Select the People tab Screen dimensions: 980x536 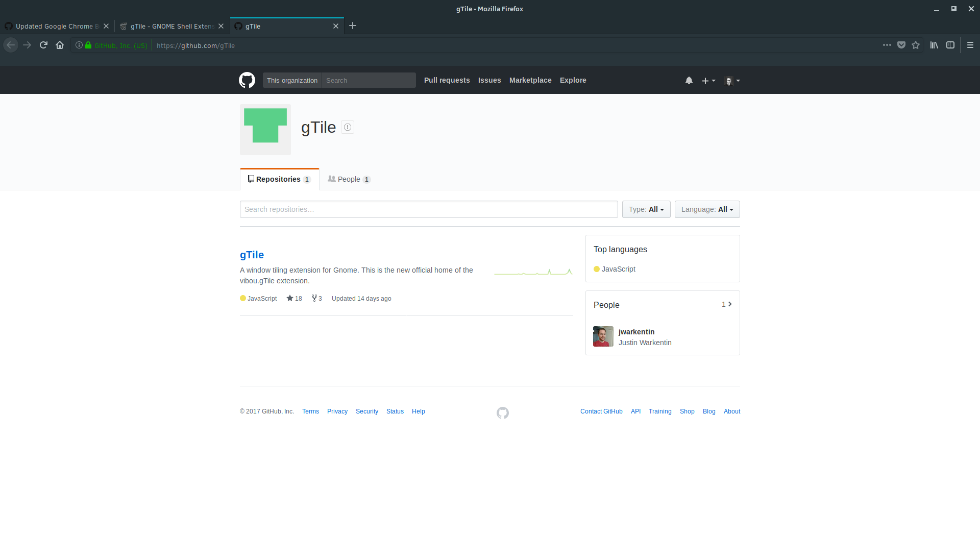click(349, 179)
